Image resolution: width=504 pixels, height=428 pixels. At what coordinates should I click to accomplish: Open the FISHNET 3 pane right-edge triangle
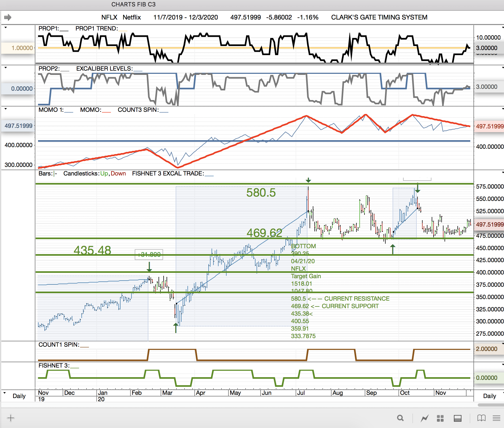pos(503,365)
